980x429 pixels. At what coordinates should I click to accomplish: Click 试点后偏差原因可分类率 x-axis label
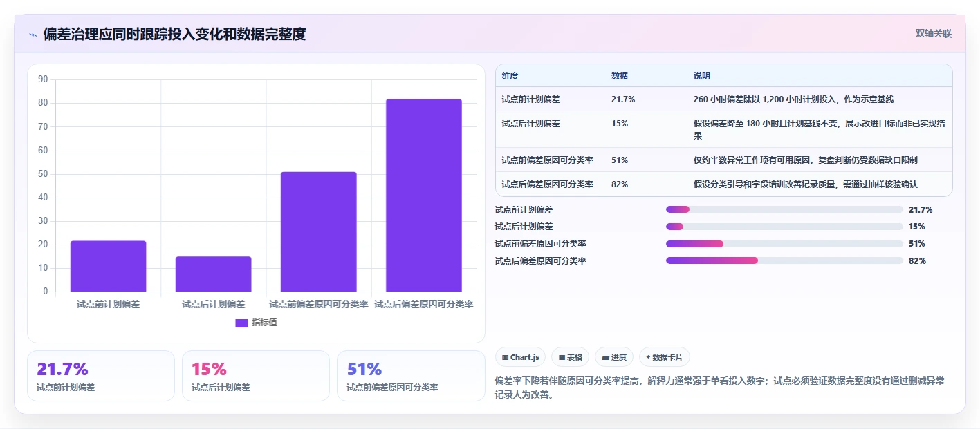[424, 304]
